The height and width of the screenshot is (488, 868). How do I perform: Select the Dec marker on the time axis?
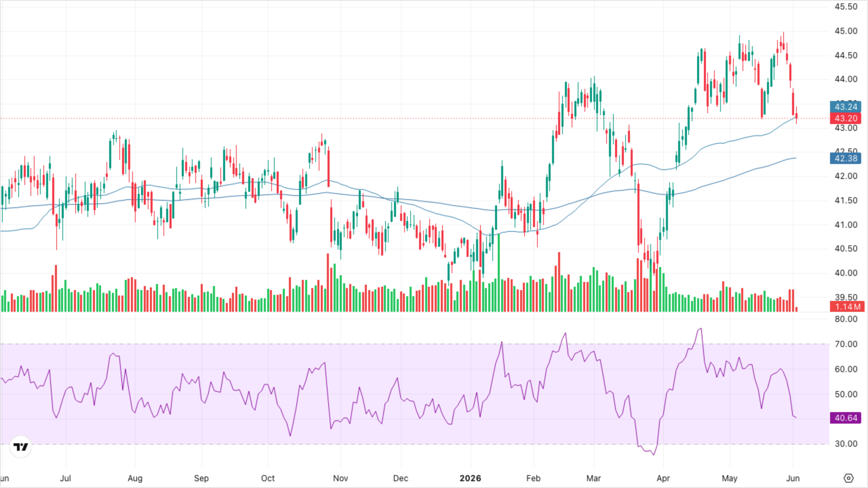pos(400,478)
